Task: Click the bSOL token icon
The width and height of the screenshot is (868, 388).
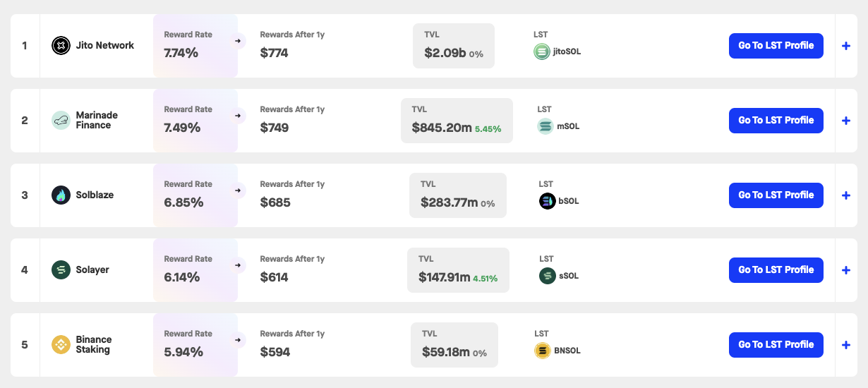Action: tap(548, 201)
